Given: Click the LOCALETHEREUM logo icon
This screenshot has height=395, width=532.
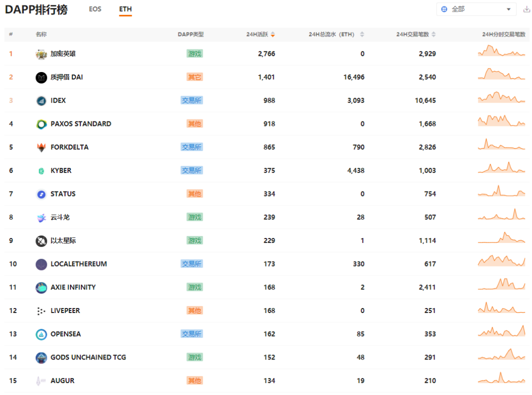Looking at the screenshot, I should [x=41, y=264].
